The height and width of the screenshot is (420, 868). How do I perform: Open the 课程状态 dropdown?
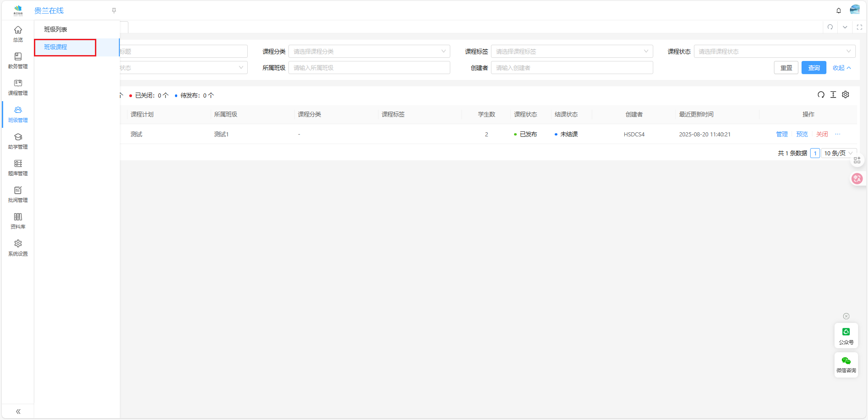click(774, 51)
